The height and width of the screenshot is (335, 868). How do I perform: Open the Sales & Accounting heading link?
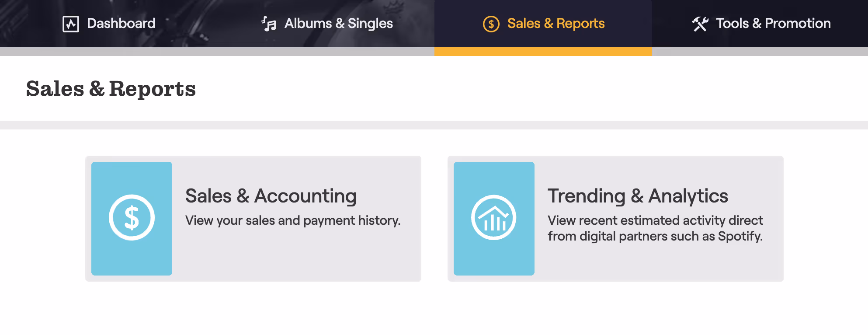point(271,196)
